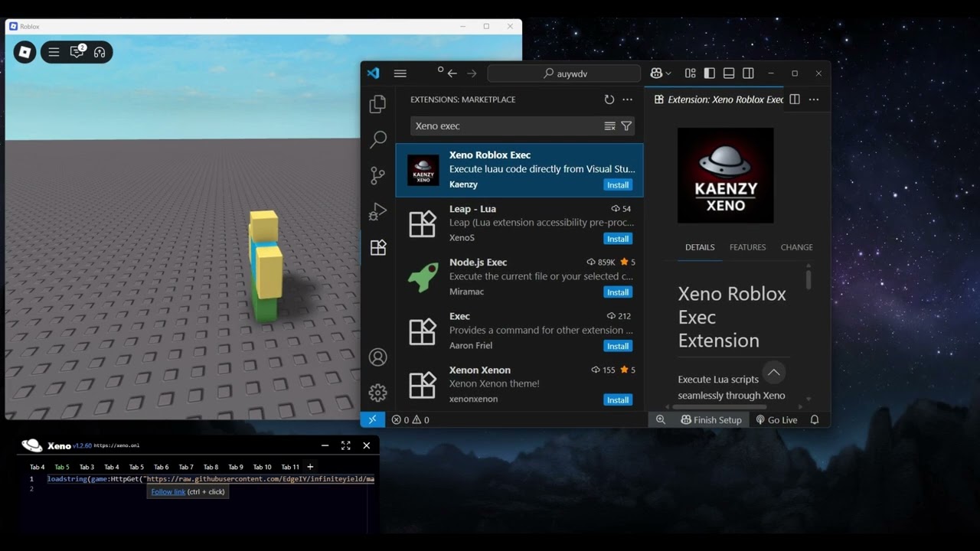Open the Roblox logo menu button

(x=24, y=52)
